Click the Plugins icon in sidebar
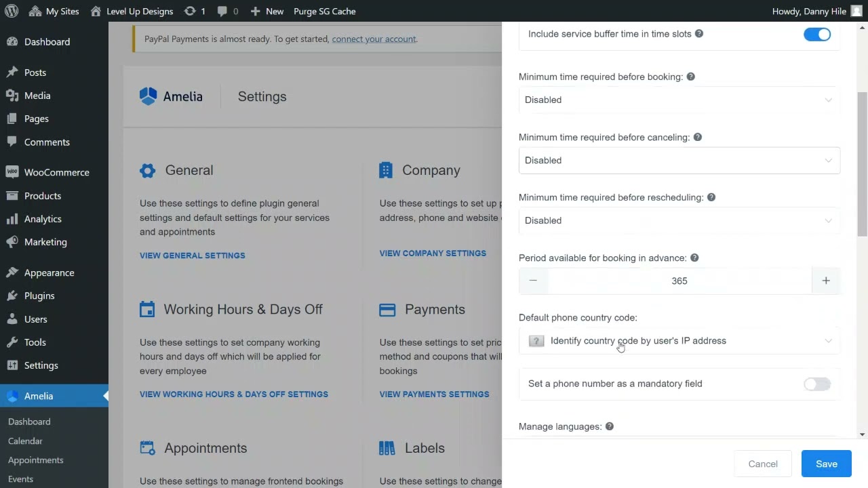Image resolution: width=868 pixels, height=488 pixels. tap(12, 296)
